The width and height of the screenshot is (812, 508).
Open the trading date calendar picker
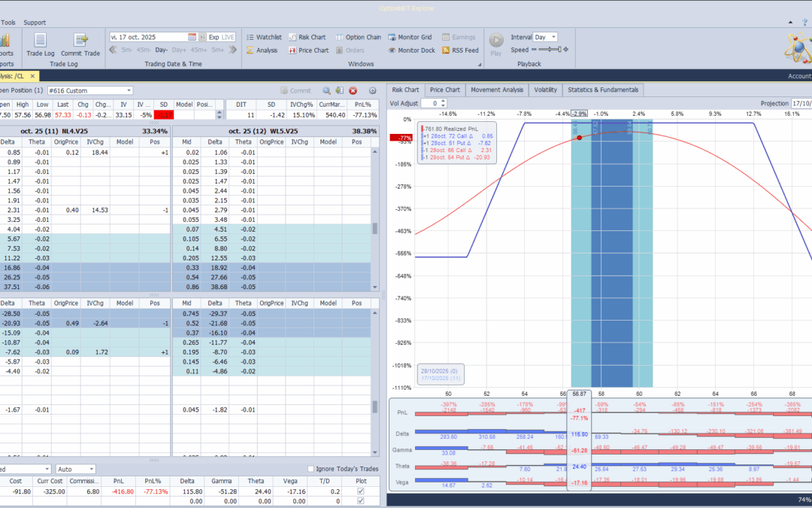192,38
